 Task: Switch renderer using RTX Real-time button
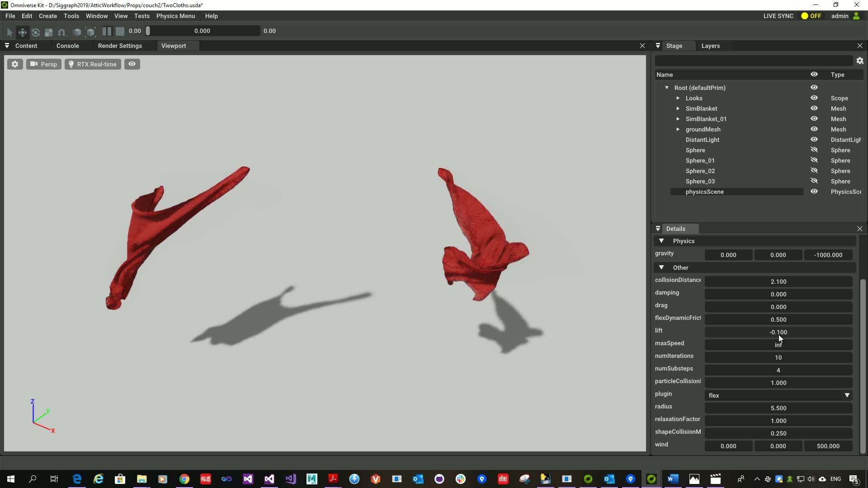coord(92,64)
